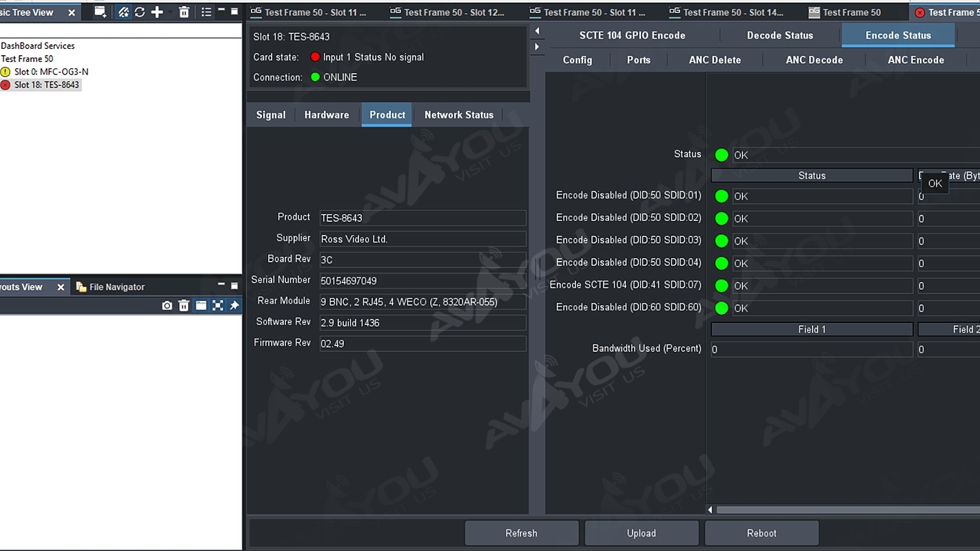This screenshot has width=980, height=551.
Task: Click the Field 1 column header
Action: coord(812,329)
